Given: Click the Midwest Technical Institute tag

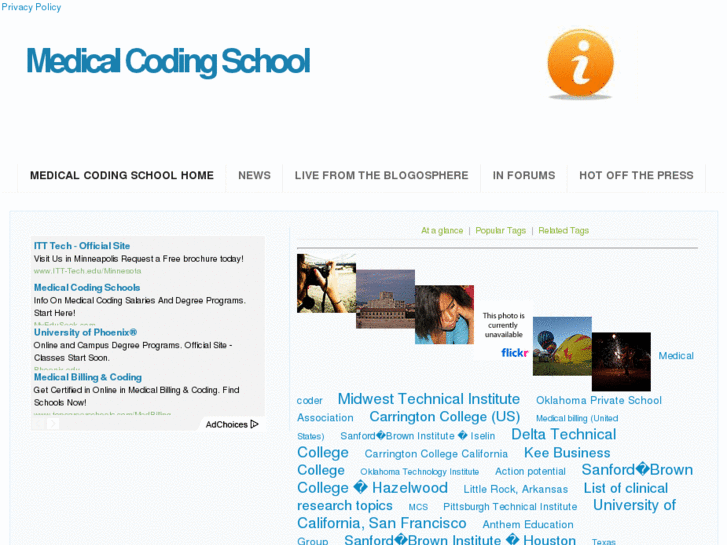Looking at the screenshot, I should 428,399.
